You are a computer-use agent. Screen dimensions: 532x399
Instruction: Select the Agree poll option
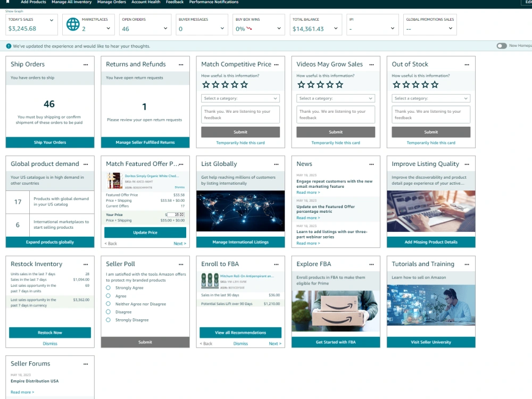coord(108,296)
